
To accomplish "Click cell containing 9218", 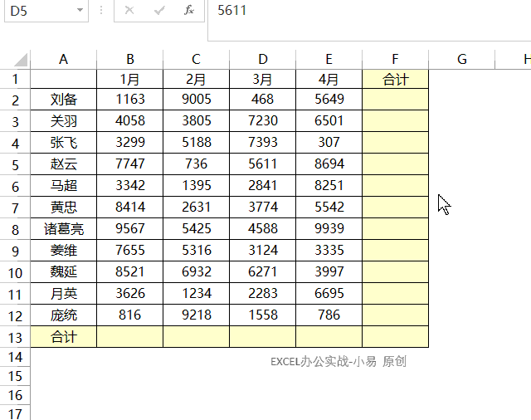I will (196, 315).
